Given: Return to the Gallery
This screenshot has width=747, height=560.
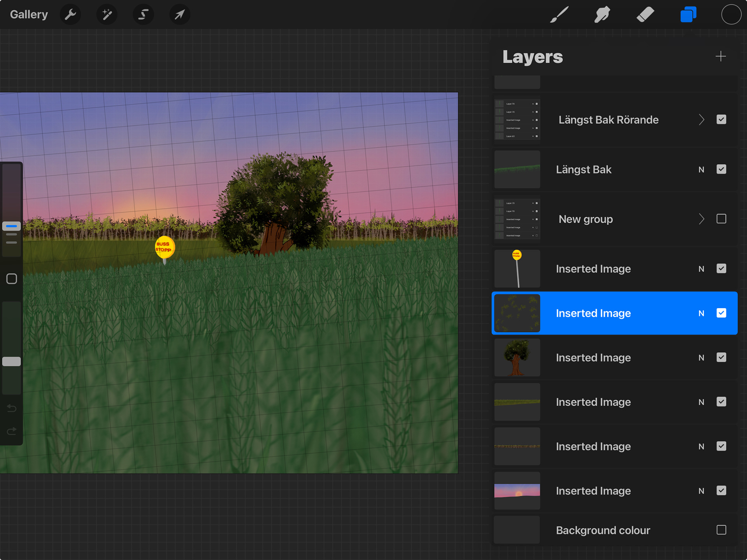Looking at the screenshot, I should point(29,15).
